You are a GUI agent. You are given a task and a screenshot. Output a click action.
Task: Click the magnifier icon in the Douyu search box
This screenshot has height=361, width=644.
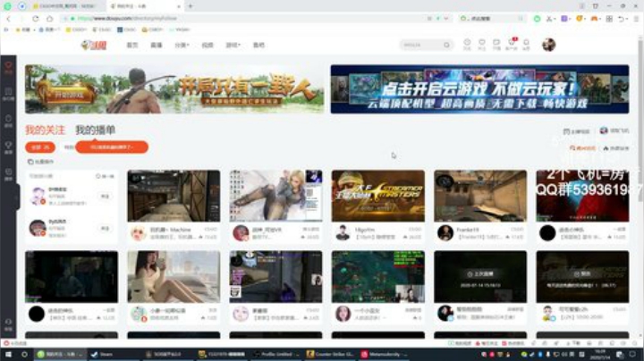coord(447,45)
